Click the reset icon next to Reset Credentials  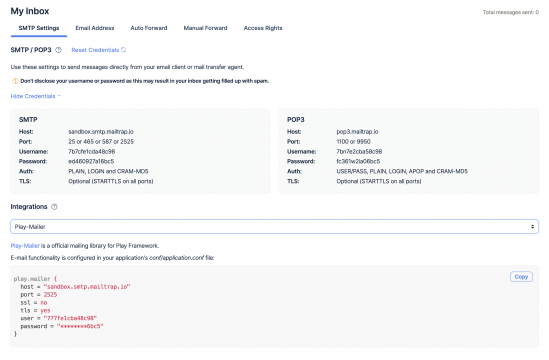coord(124,50)
